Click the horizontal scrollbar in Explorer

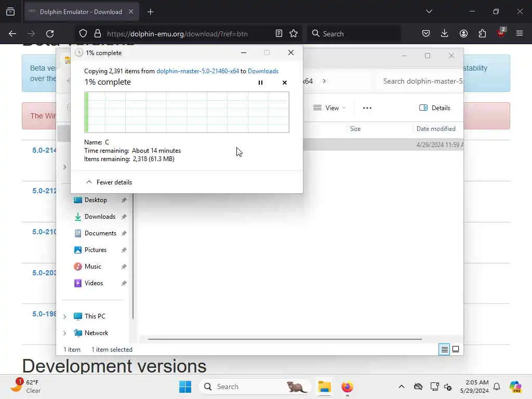285,339
